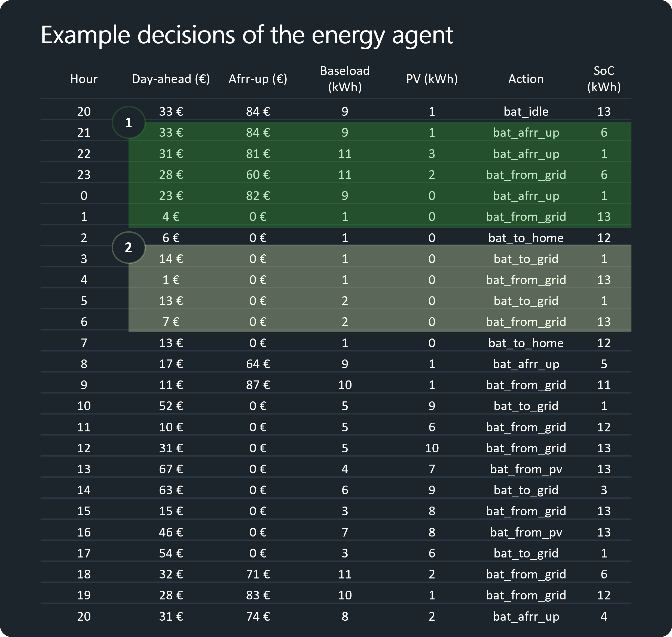Click the circled number 1 marker

[128, 123]
